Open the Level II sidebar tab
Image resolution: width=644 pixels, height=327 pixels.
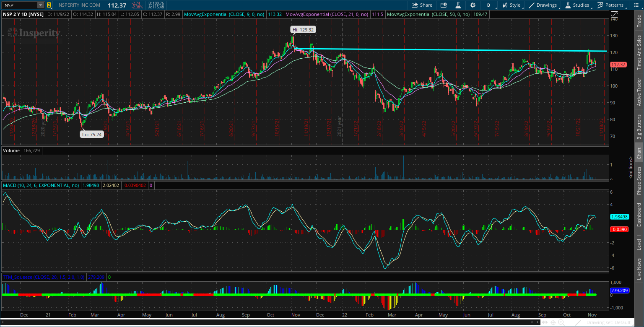(x=639, y=243)
